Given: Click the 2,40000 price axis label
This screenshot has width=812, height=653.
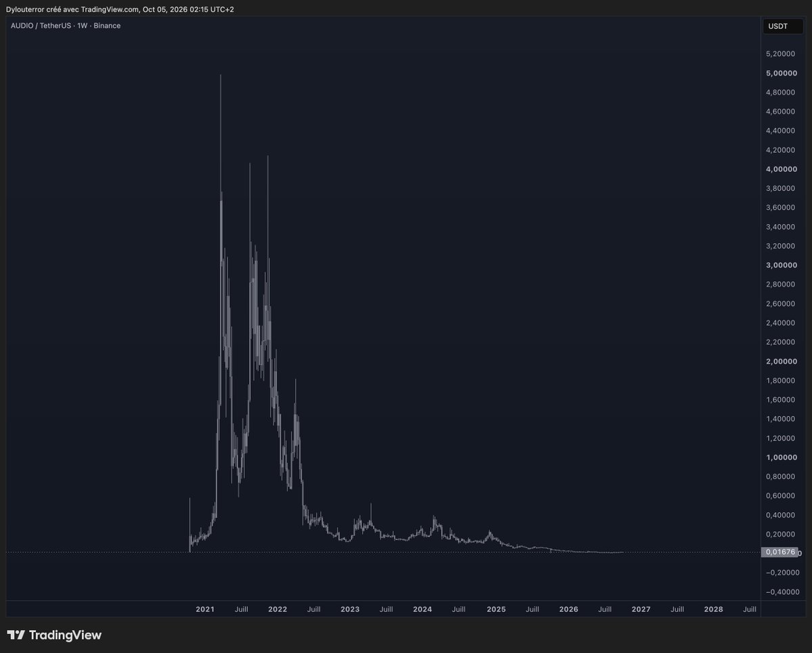Looking at the screenshot, I should 782,323.
